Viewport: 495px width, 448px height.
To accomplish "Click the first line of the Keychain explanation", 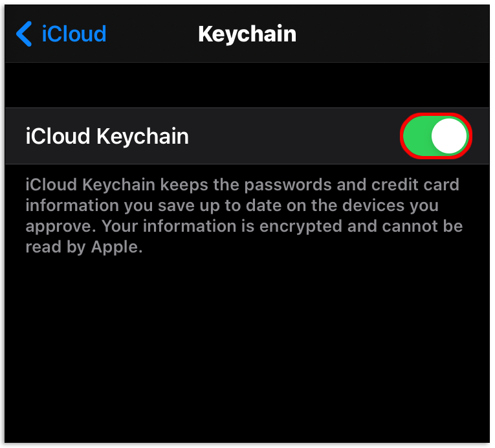I will (x=242, y=185).
